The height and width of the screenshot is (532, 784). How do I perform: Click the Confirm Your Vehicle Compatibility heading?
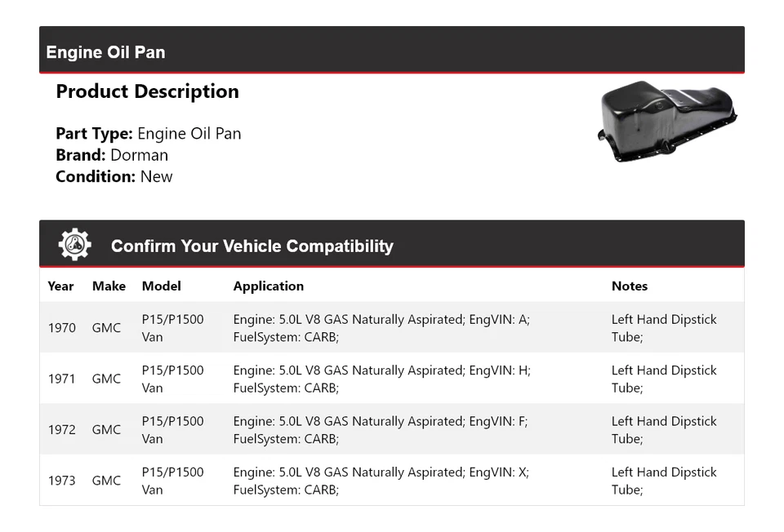[252, 246]
